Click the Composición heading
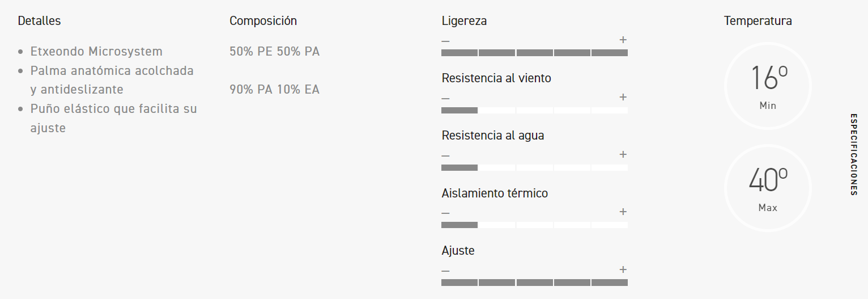Screen dimensions: 868x299 coord(263,21)
